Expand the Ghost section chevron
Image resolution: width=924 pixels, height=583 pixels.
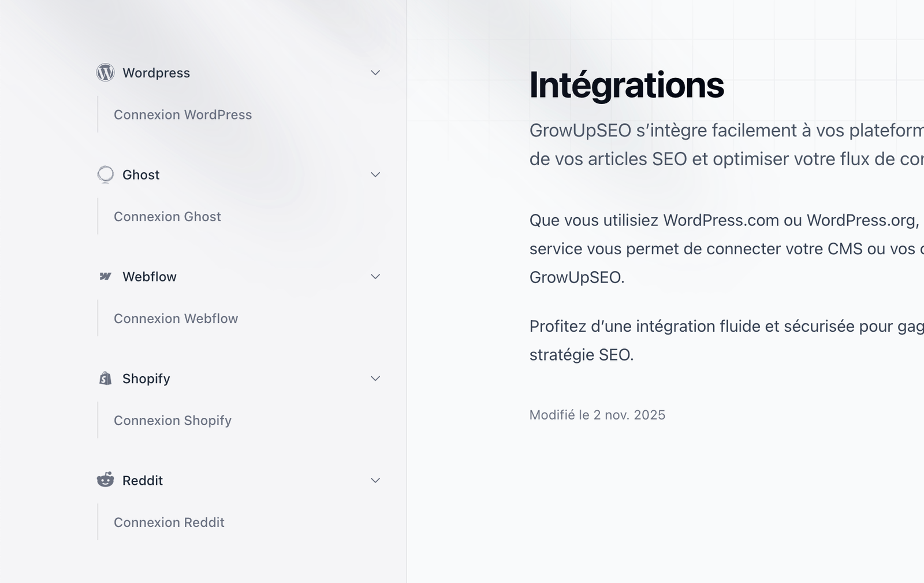click(375, 174)
